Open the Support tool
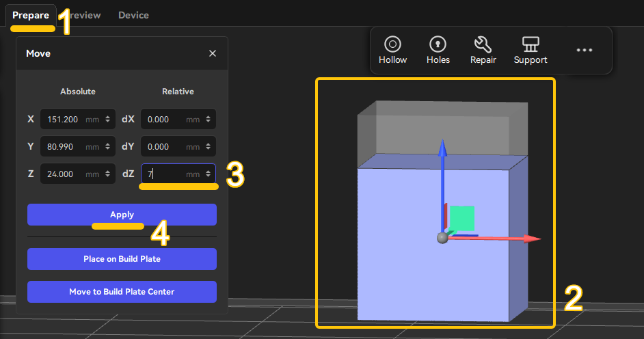The width and height of the screenshot is (644, 339). tap(531, 50)
